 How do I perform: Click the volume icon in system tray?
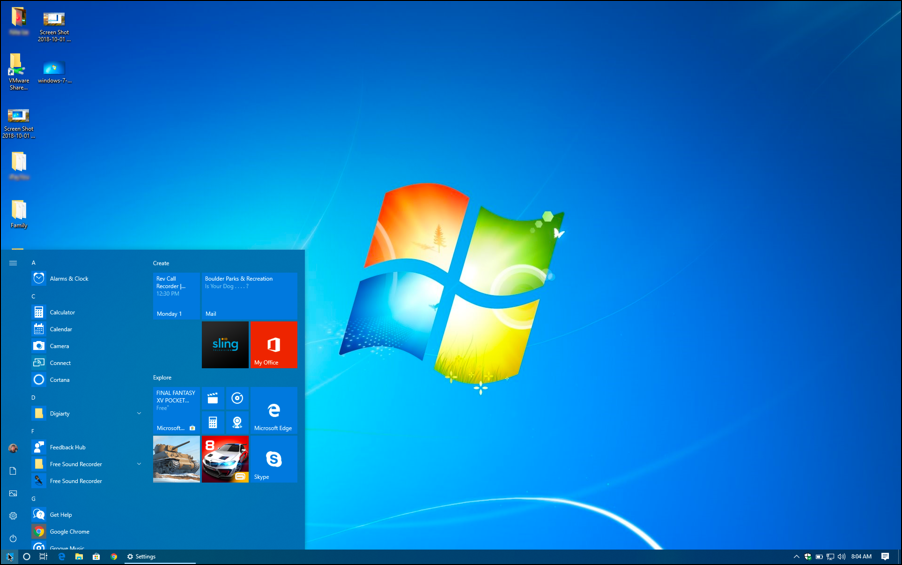(842, 557)
